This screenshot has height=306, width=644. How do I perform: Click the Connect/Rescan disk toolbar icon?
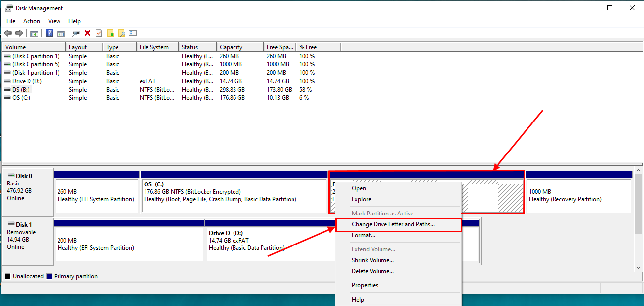76,33
